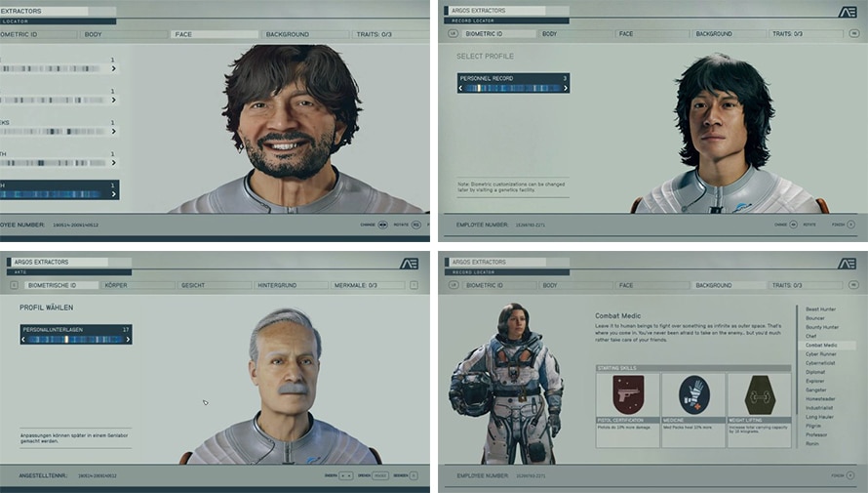Choose the Gangster background
Viewport: 868px width, 493px height.
pyautogui.click(x=815, y=390)
